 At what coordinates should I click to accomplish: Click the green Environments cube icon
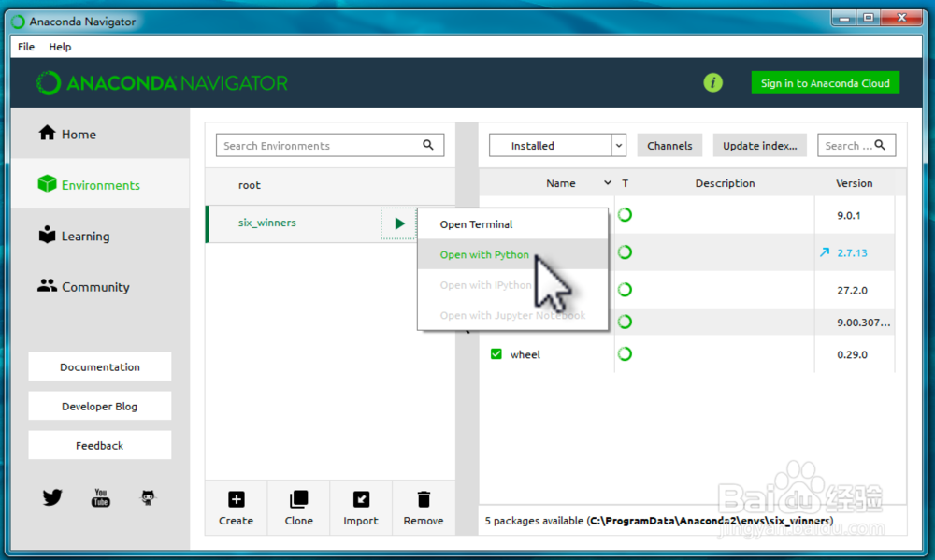[47, 183]
